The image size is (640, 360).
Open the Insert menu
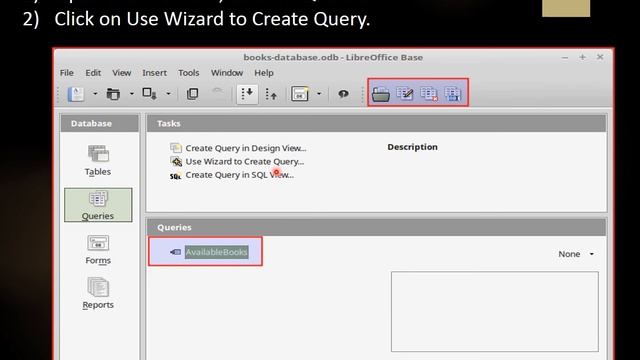154,73
